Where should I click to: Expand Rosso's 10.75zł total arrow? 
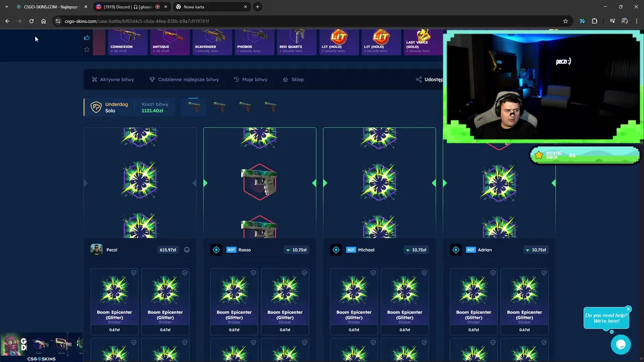click(x=288, y=250)
